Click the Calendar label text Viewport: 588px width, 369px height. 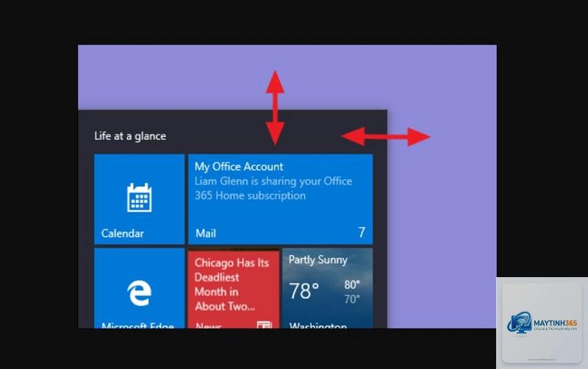click(x=122, y=233)
